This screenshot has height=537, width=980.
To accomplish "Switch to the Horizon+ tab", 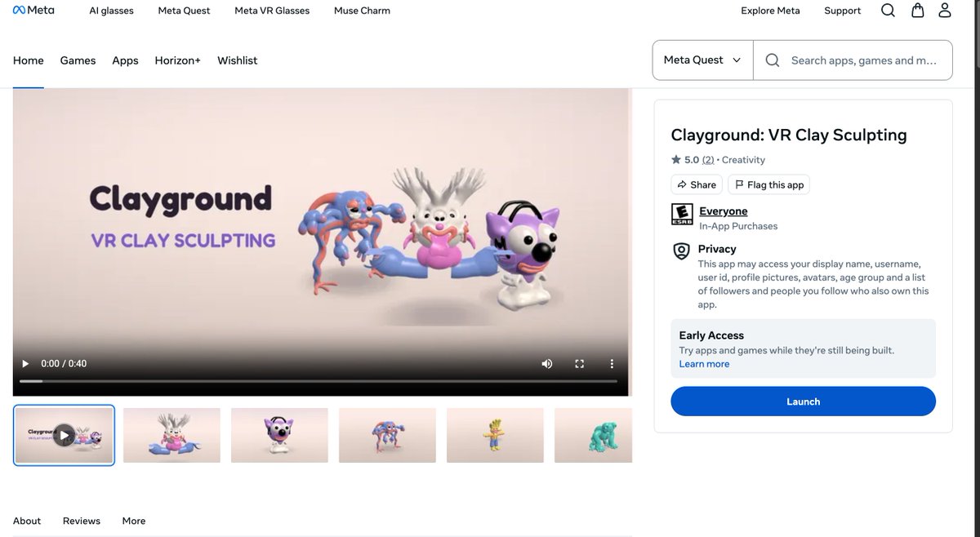I will click(x=177, y=60).
